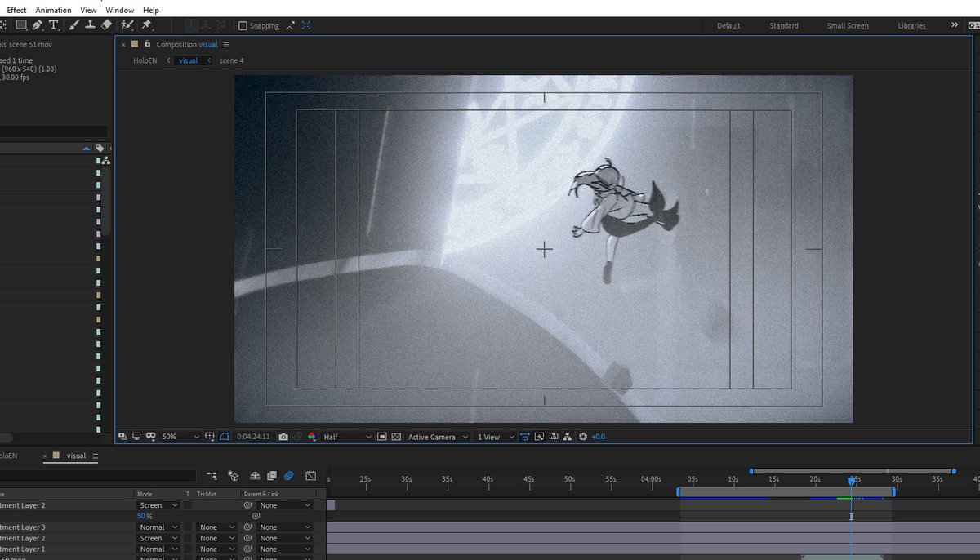Select the Roto Brush tool
The image size is (980, 560).
point(127,25)
